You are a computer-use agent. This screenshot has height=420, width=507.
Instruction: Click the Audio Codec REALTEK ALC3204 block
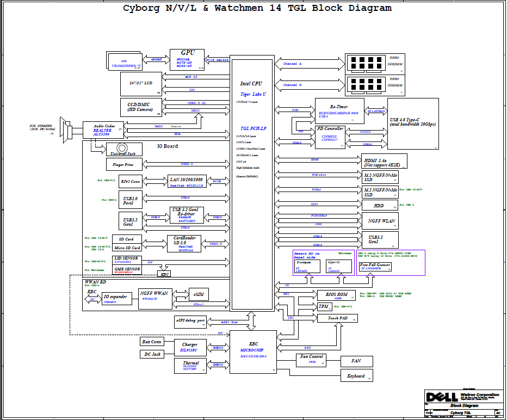point(103,130)
